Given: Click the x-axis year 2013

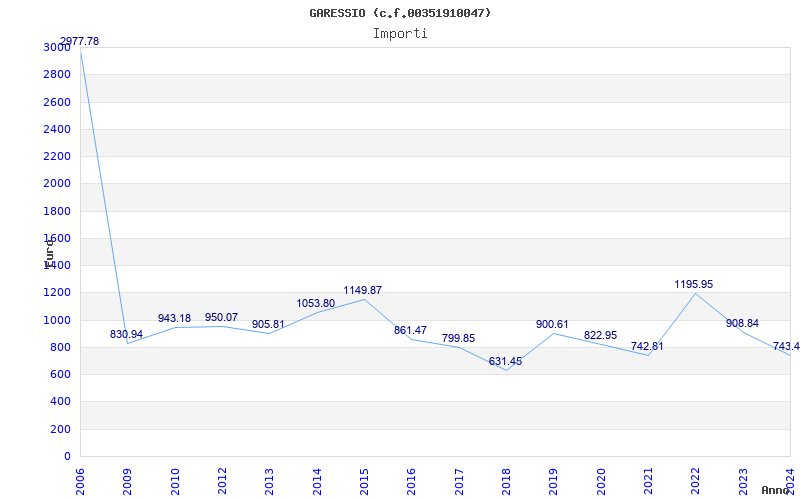Looking at the screenshot, I should coord(269,481).
